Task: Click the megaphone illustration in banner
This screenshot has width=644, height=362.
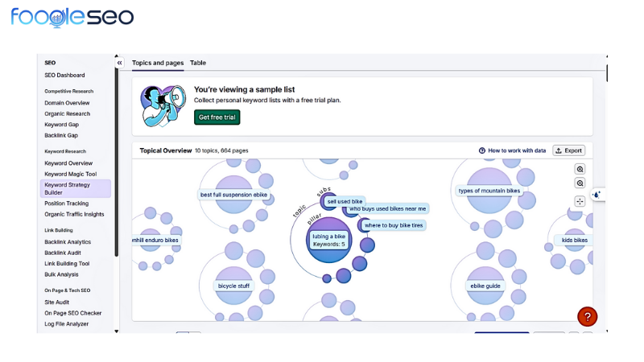Action: coord(163,105)
